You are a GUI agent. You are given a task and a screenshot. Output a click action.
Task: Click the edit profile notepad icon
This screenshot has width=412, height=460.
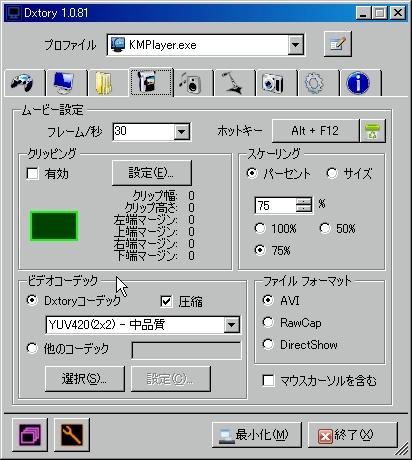[338, 44]
